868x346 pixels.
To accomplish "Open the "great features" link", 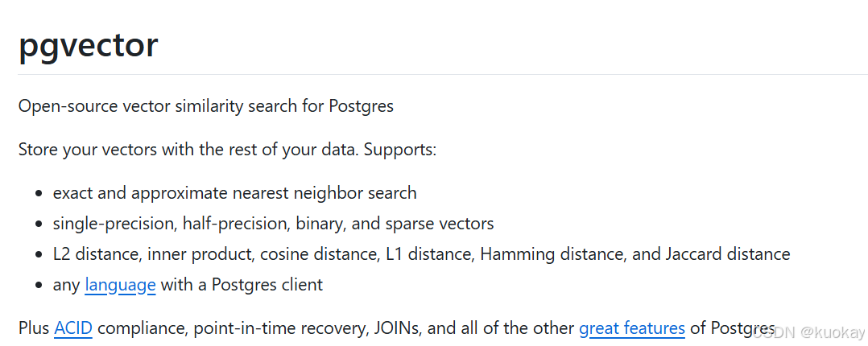I will pos(632,328).
